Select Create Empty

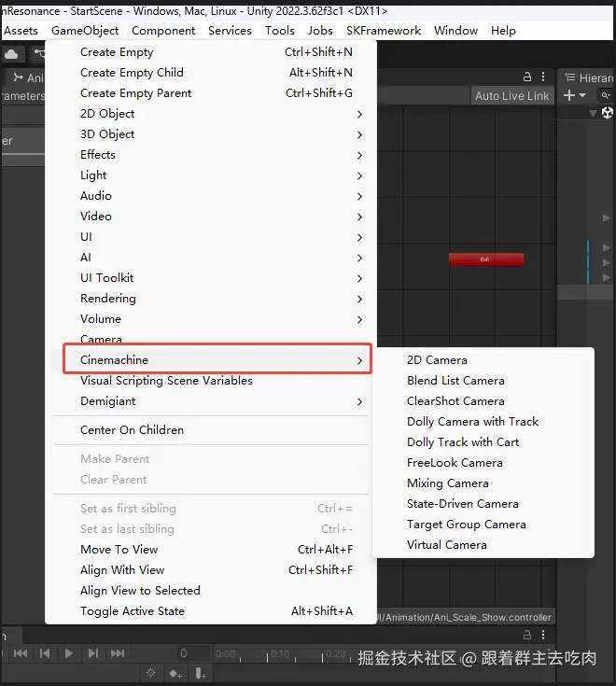(x=211, y=52)
